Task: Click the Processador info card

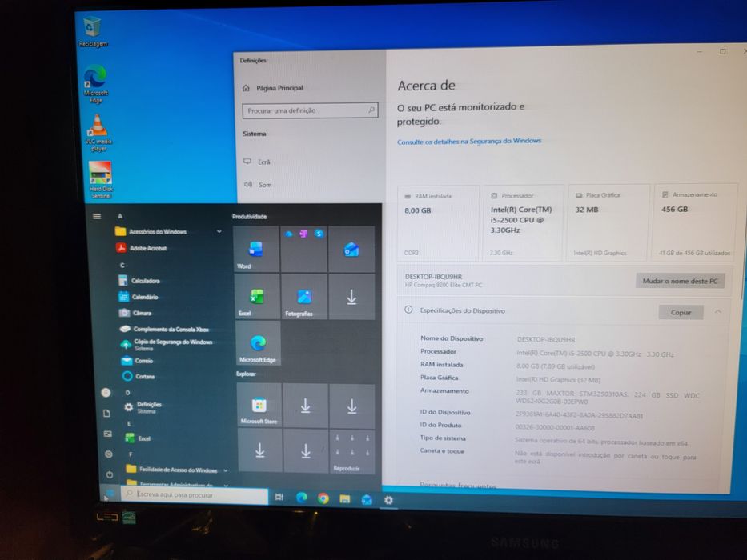Action: point(523,223)
